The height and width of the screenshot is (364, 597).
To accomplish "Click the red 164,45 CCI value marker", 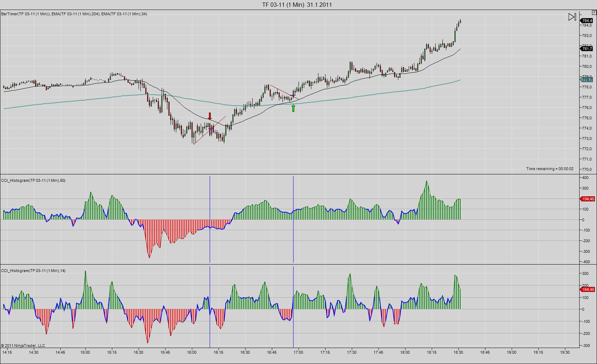I will point(587,289).
